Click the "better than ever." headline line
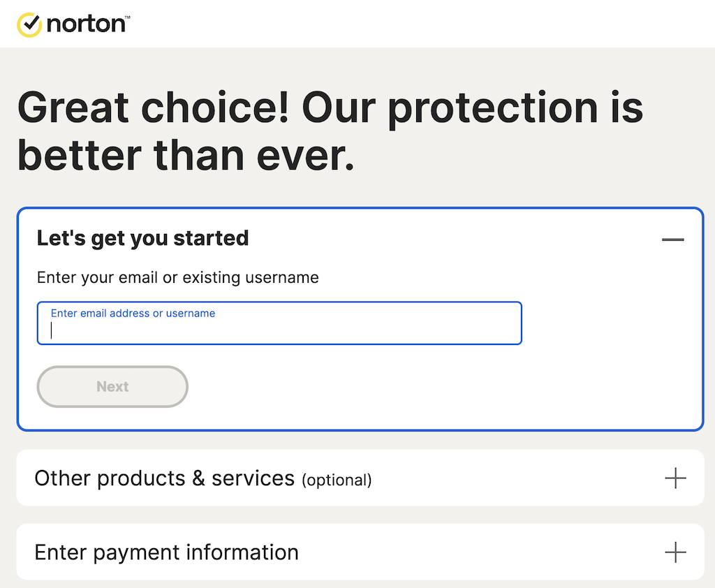 pyautogui.click(x=186, y=155)
